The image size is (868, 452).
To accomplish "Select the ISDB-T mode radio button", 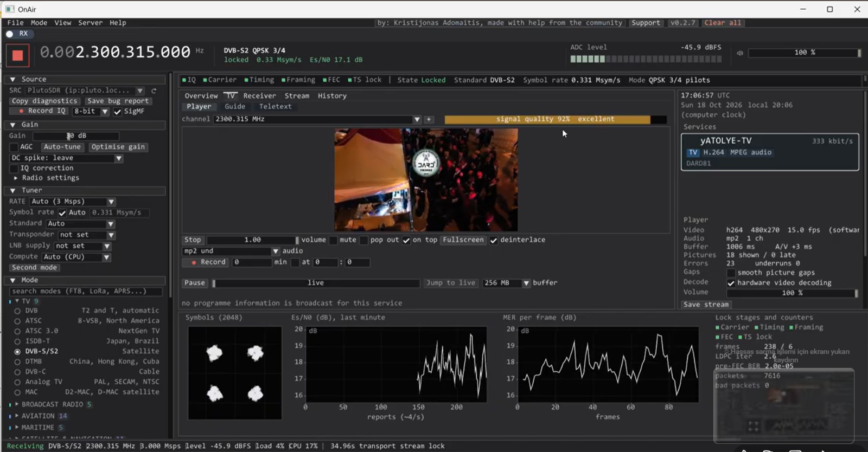I will (17, 341).
